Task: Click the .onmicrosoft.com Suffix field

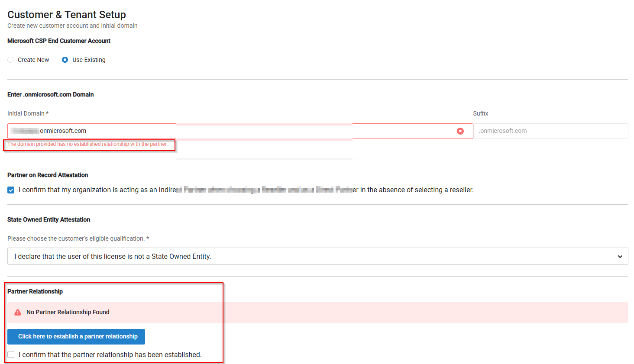Action: (x=550, y=131)
